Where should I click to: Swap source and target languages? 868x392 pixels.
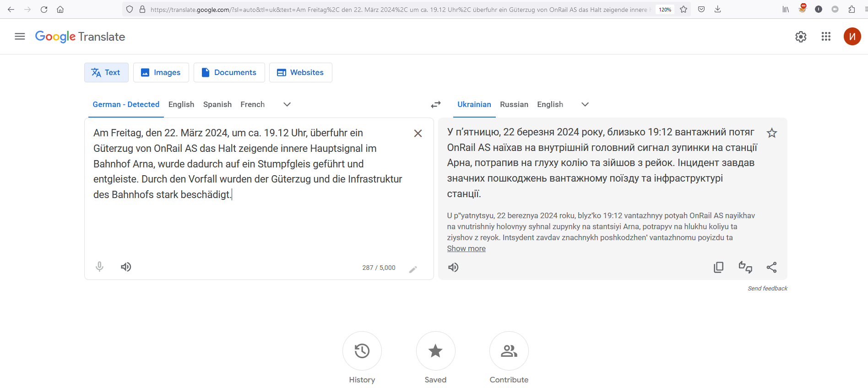coord(435,104)
